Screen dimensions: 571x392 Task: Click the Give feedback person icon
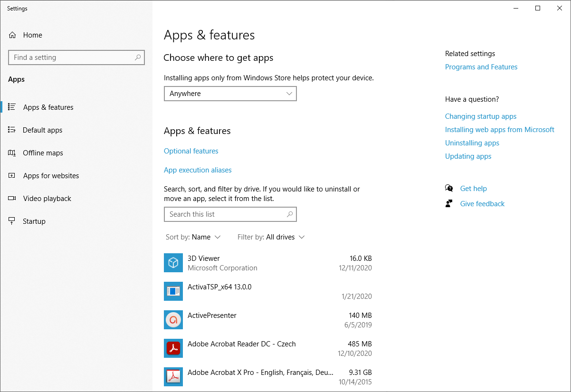click(x=449, y=204)
